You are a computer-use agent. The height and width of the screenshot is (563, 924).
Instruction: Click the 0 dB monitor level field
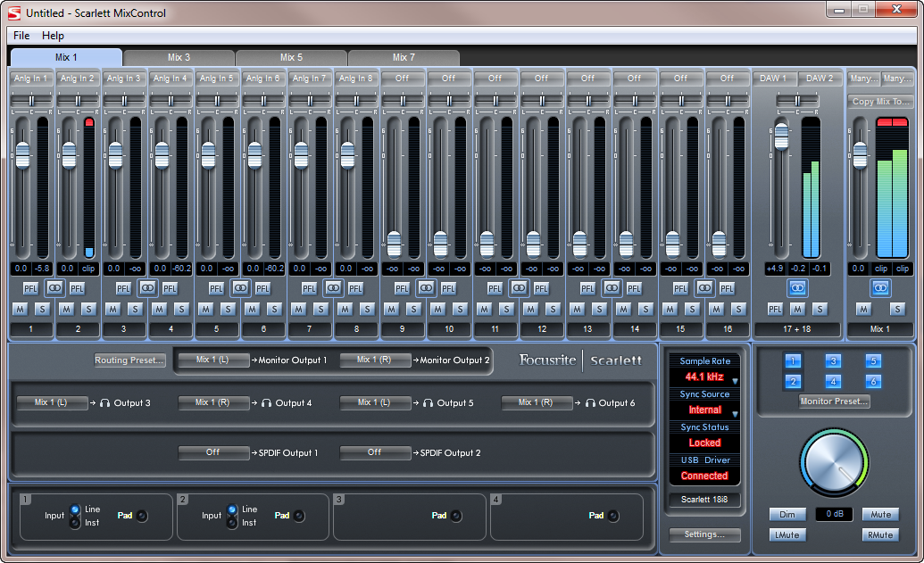point(834,514)
